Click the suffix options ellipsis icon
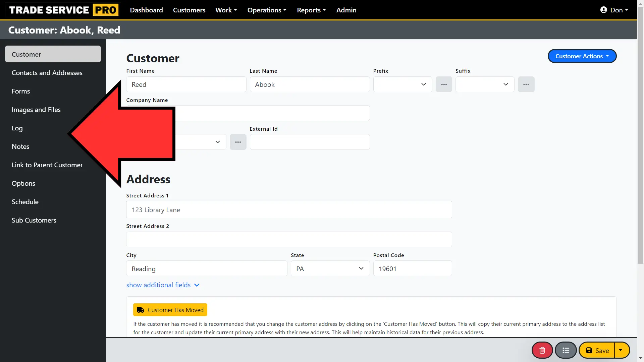This screenshot has height=362, width=644. [x=526, y=84]
